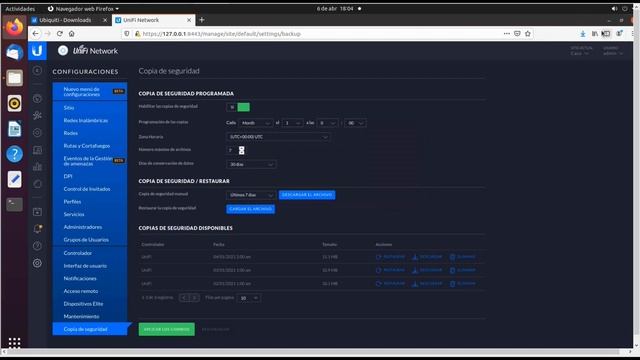Open Terminal from the Ubuntu dock
The height and width of the screenshot is (360, 640).
pyautogui.click(x=14, y=204)
